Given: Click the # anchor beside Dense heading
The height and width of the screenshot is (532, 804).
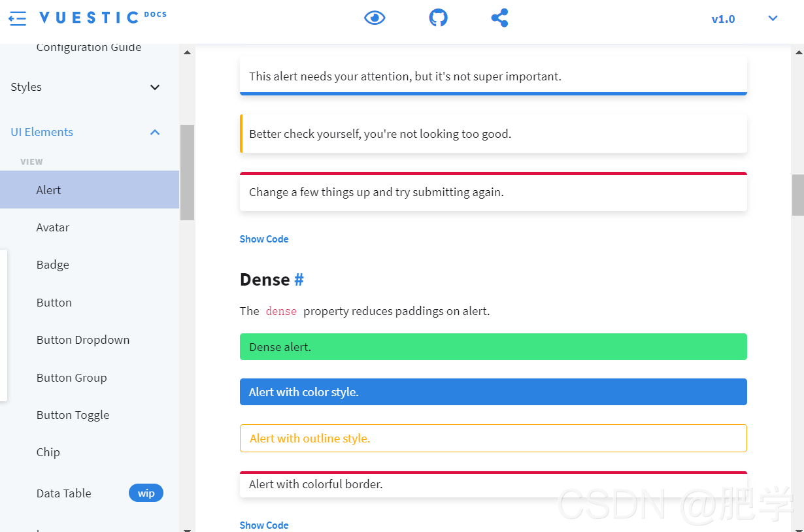Looking at the screenshot, I should [299, 280].
